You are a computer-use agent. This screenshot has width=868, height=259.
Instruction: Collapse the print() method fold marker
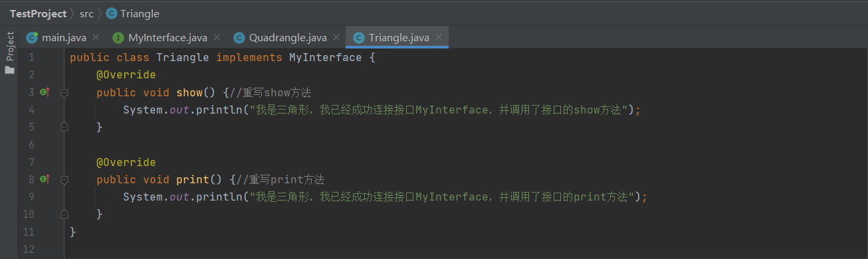(x=64, y=180)
